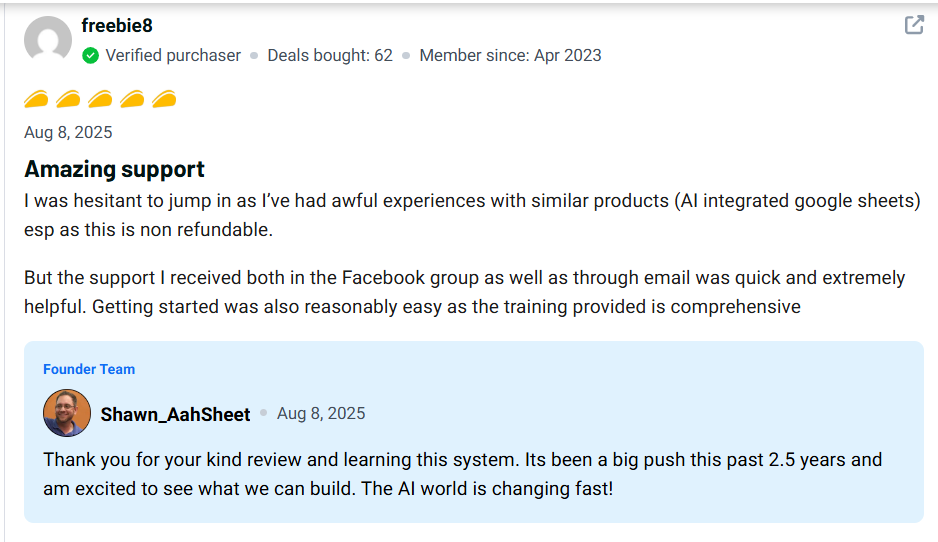This screenshot has height=542, width=938.
Task: Select the fourth taco rating icon
Action: (x=132, y=99)
